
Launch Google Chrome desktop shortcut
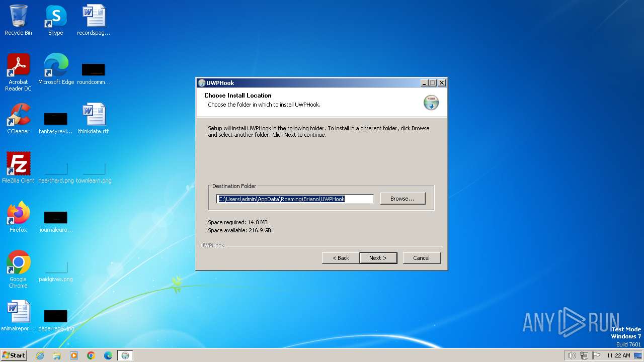(x=18, y=269)
